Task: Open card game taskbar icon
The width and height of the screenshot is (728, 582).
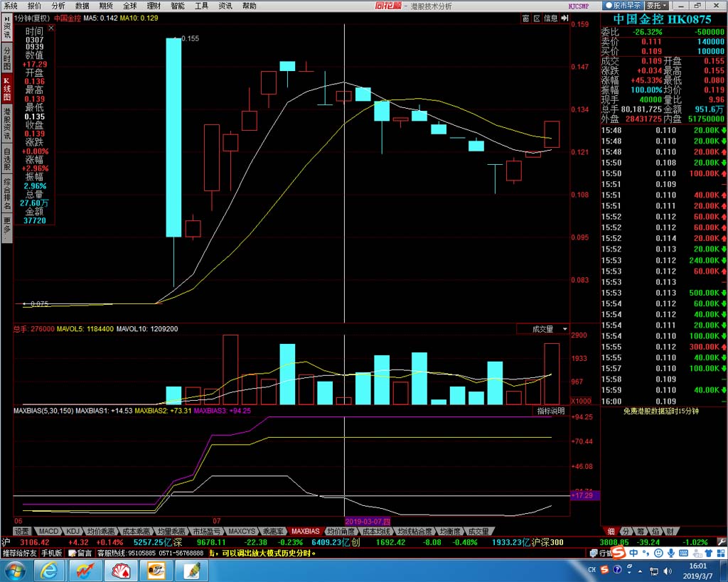Action: pos(121,570)
